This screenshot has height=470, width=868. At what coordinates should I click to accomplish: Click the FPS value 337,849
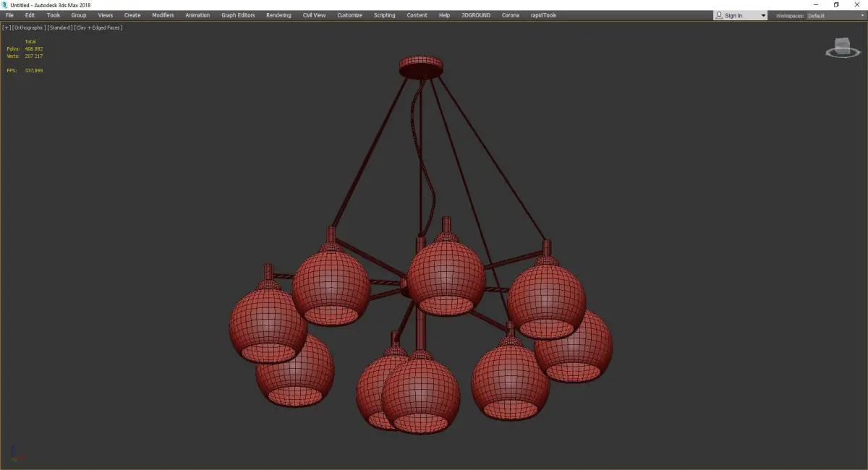33,70
